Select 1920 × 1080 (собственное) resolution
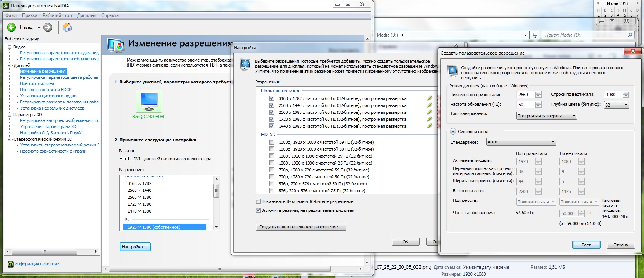The image size is (644, 278). (x=165, y=227)
